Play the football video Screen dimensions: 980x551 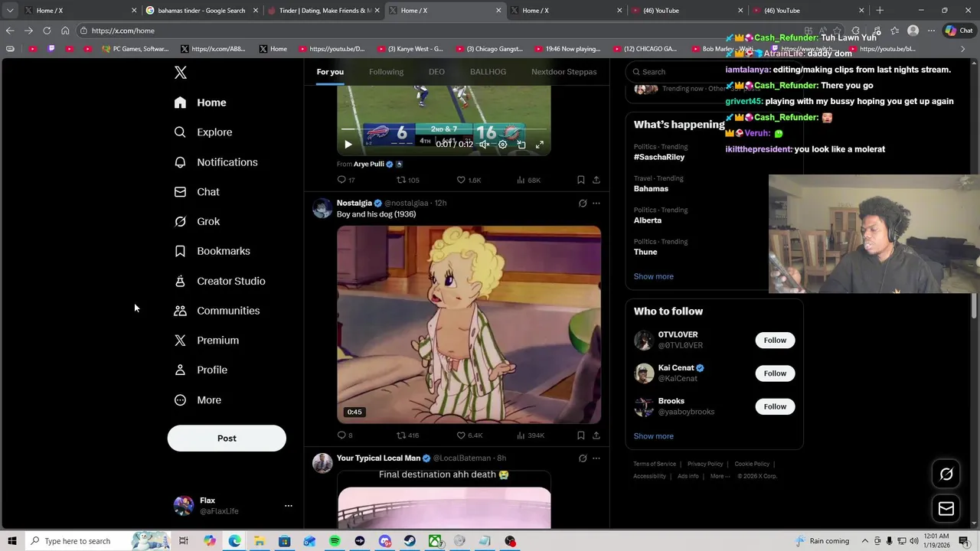348,145
